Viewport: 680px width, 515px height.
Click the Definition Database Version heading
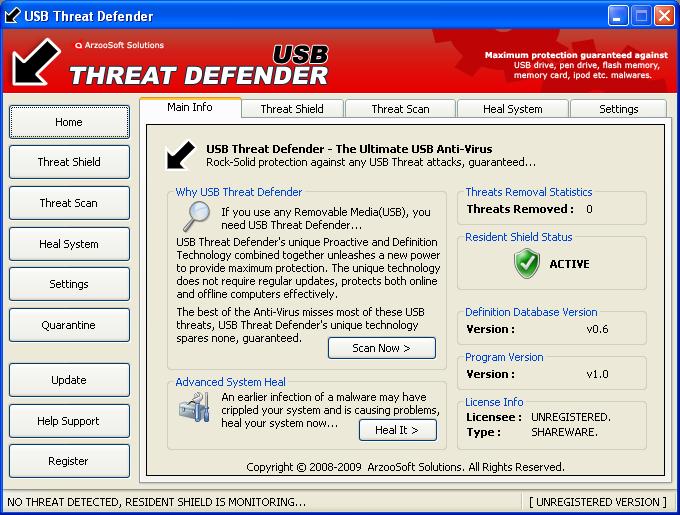click(x=531, y=312)
